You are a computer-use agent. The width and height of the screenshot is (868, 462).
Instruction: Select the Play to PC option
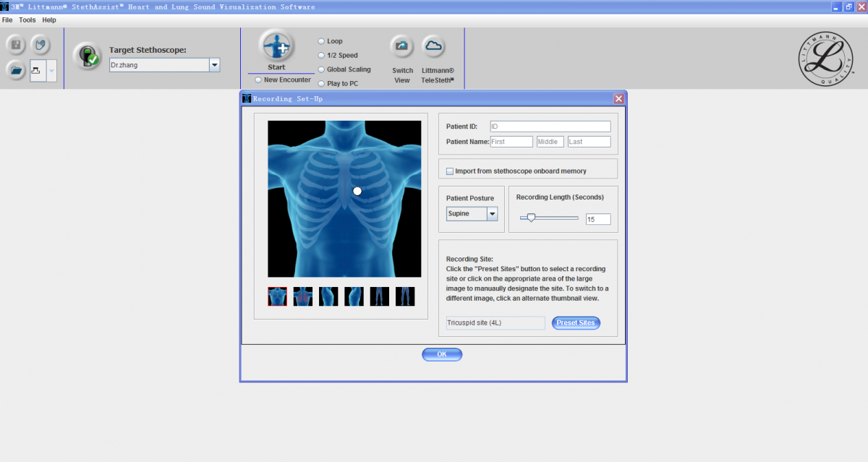321,83
